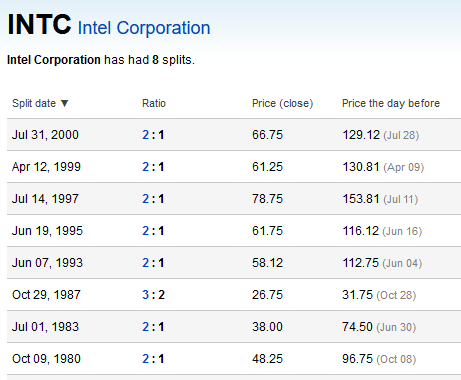
Task: Click the INTC ticker symbol heading
Action: point(39,24)
